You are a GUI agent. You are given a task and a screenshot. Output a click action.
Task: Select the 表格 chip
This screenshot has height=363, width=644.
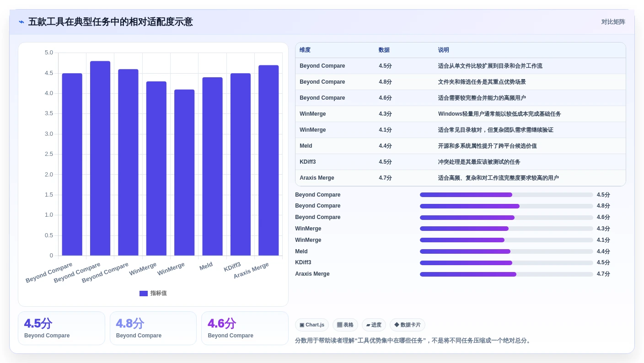click(x=345, y=325)
